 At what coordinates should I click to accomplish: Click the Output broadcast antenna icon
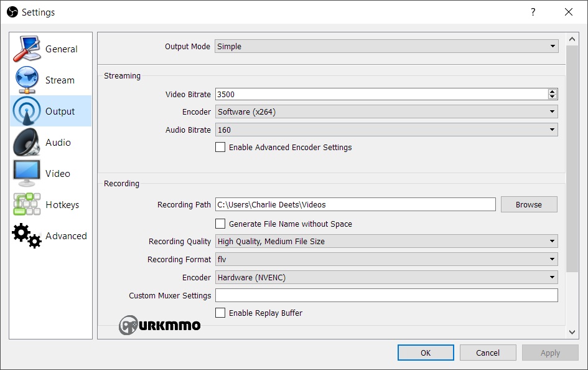(x=27, y=111)
